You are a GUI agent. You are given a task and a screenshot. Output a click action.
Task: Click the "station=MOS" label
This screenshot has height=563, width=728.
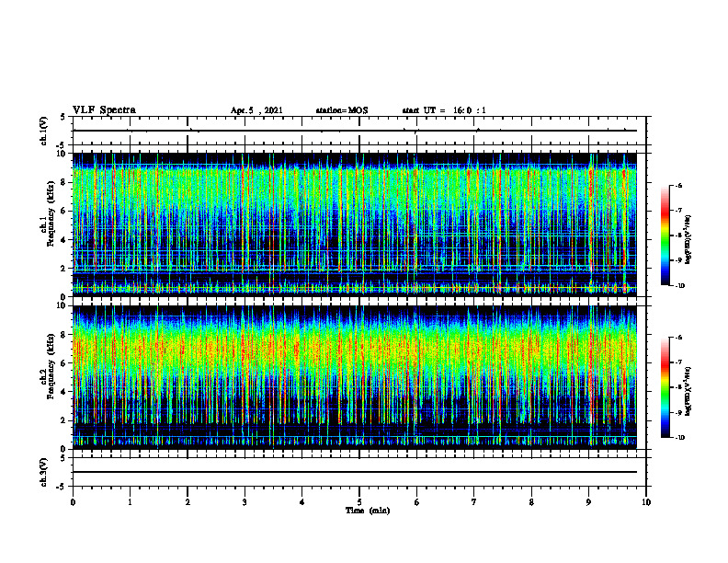tap(342, 110)
